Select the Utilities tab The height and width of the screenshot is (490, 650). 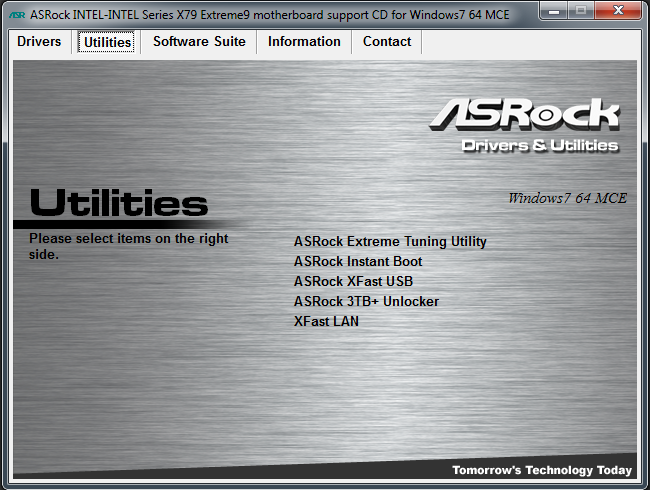coord(107,42)
